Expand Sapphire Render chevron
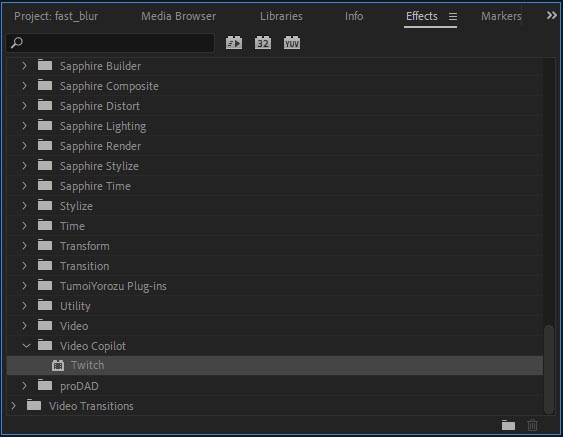The height and width of the screenshot is (437, 563). pos(24,146)
